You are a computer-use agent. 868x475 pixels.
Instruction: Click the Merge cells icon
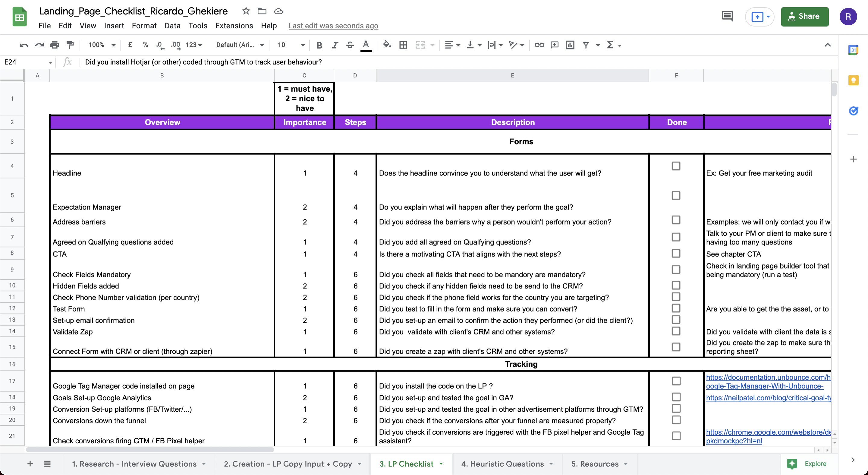pos(420,45)
